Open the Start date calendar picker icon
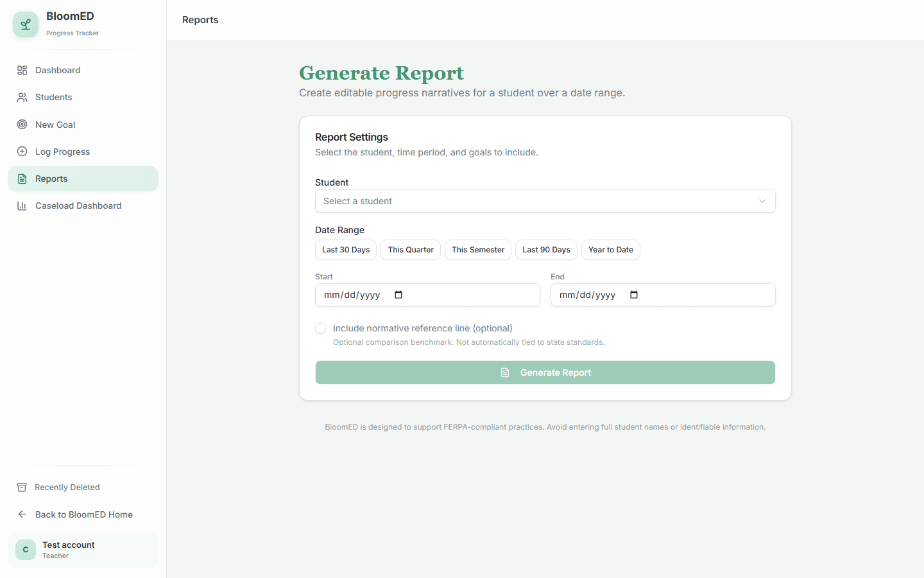 click(x=398, y=295)
